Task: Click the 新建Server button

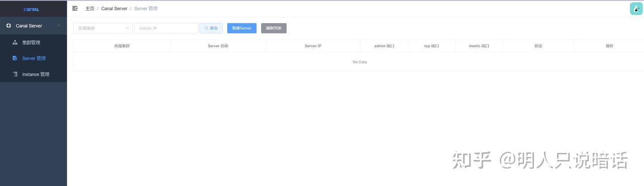Action: tap(241, 28)
